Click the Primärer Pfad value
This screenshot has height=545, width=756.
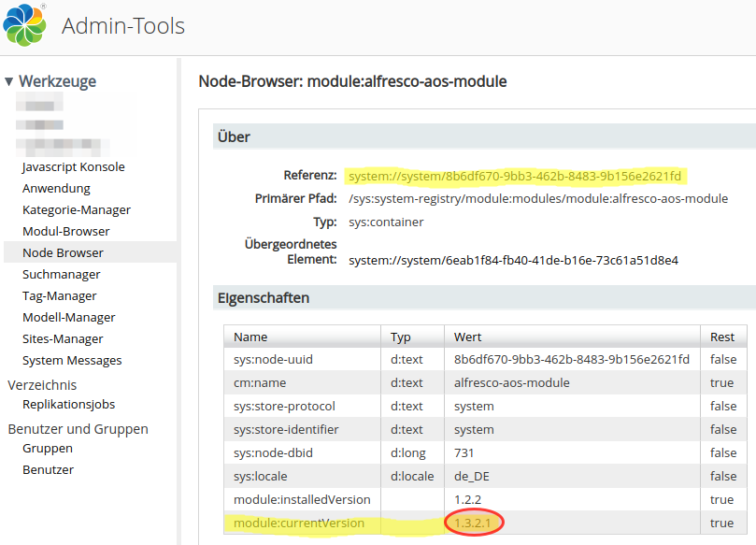[x=538, y=198]
